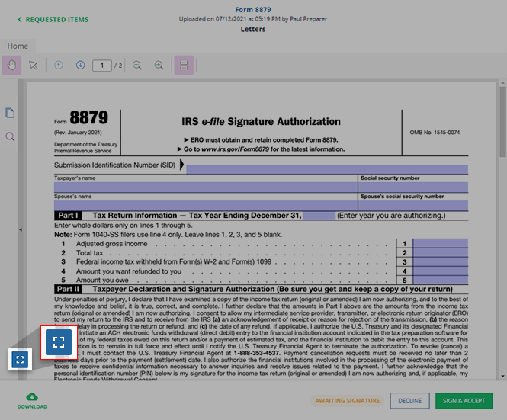
Task: Click the page number input box
Action: [x=102, y=66]
